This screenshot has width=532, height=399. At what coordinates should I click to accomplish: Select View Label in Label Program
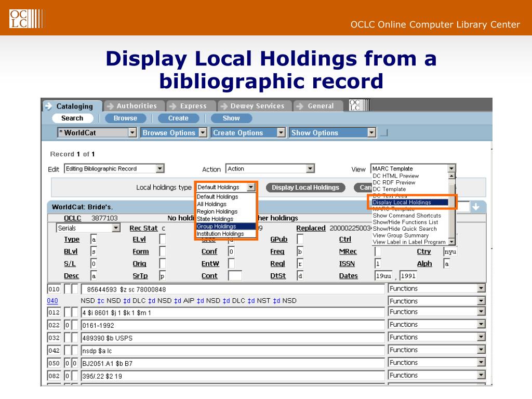[x=409, y=242]
